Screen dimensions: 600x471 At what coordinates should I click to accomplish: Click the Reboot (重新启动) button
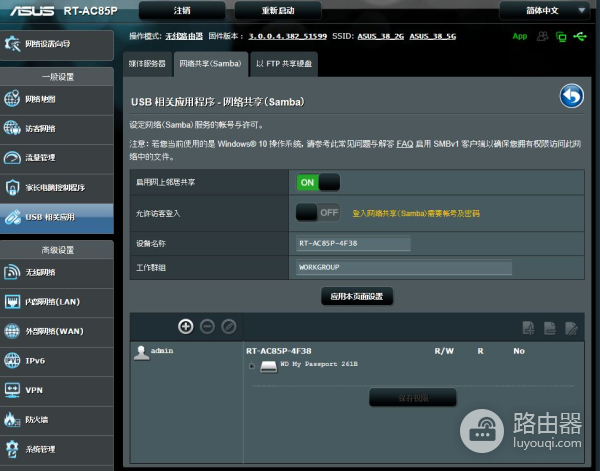coord(278,10)
